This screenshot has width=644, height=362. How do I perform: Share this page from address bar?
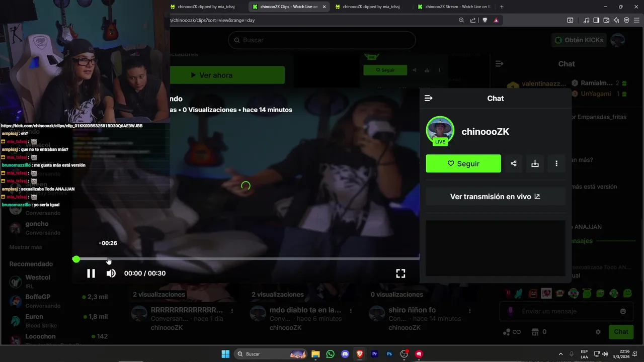tap(473, 20)
